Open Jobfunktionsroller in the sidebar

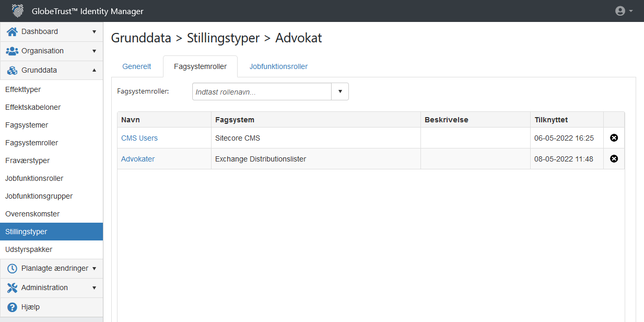(51, 178)
